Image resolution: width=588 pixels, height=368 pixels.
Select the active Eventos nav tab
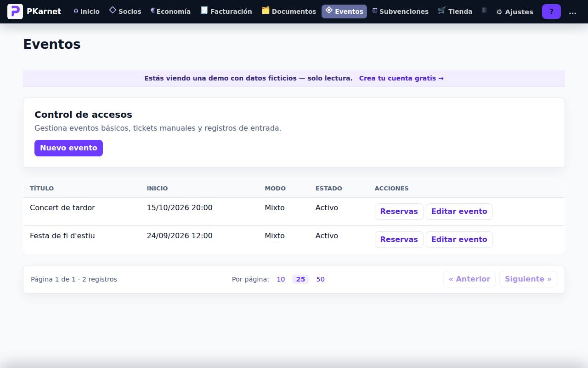[x=344, y=11]
